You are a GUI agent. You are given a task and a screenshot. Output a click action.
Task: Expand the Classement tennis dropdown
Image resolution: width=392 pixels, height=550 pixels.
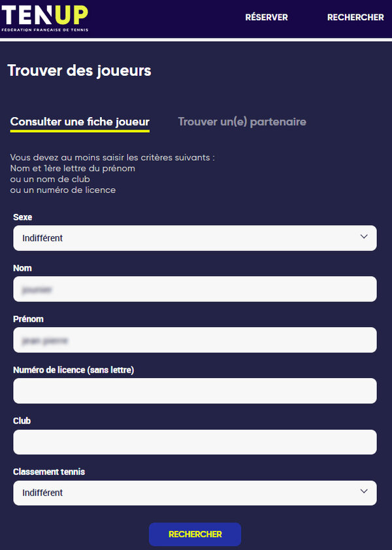[x=195, y=493]
